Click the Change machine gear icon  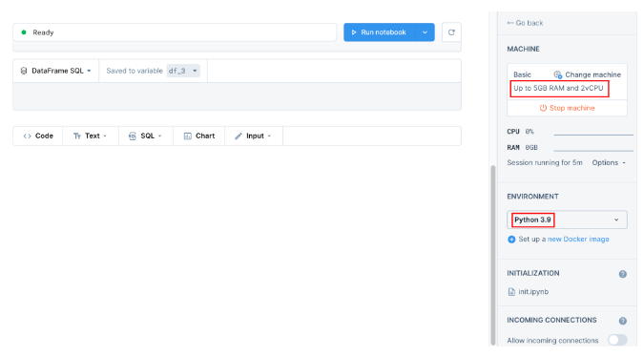click(x=558, y=74)
